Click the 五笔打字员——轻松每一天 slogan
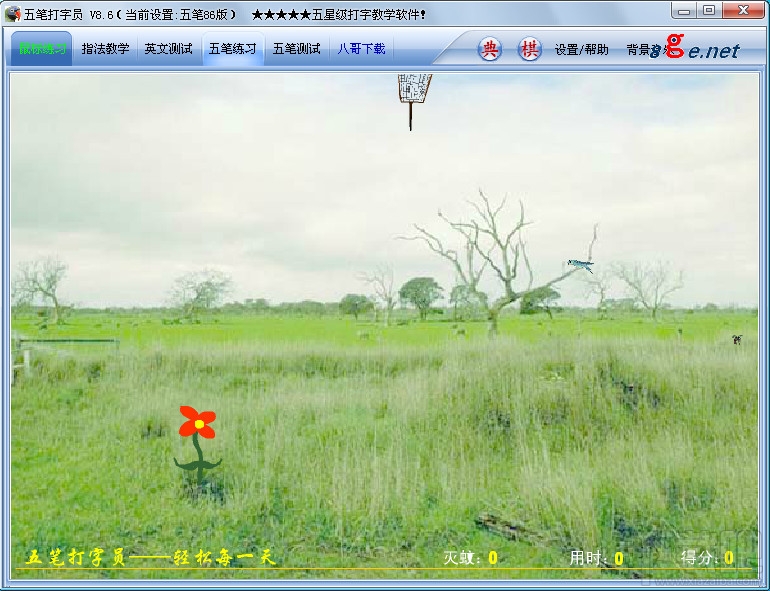Viewport: 770px width, 591px height. coord(150,558)
